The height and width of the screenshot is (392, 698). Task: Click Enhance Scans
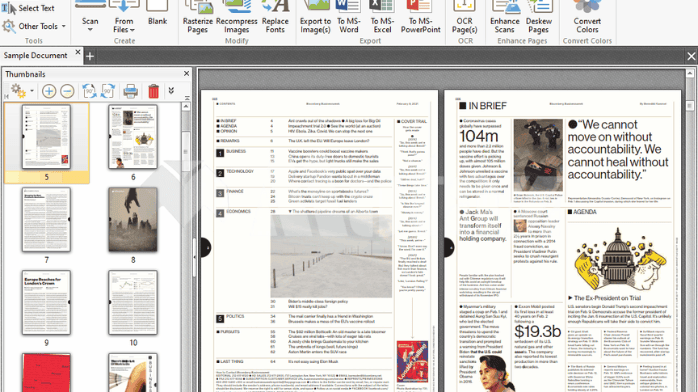505,18
